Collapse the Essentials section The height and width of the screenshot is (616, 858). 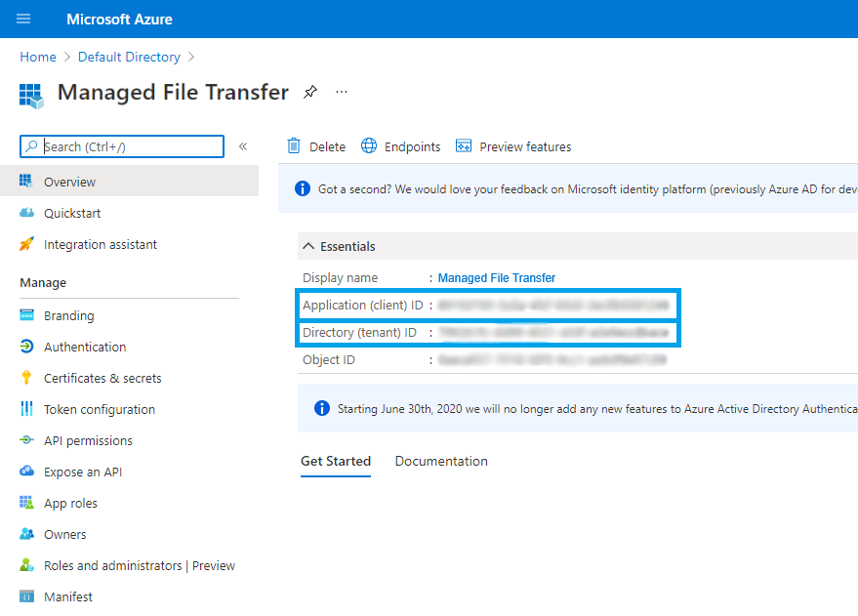[x=308, y=246]
